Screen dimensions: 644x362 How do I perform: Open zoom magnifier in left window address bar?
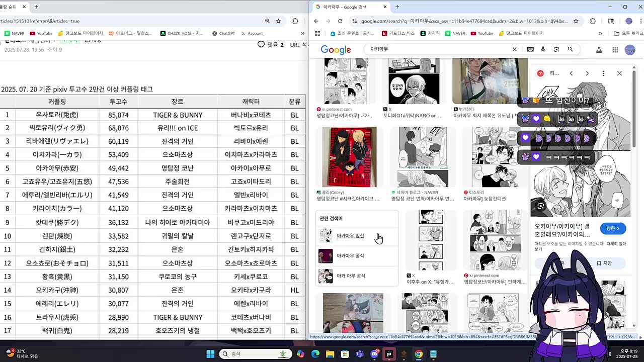tap(268, 21)
